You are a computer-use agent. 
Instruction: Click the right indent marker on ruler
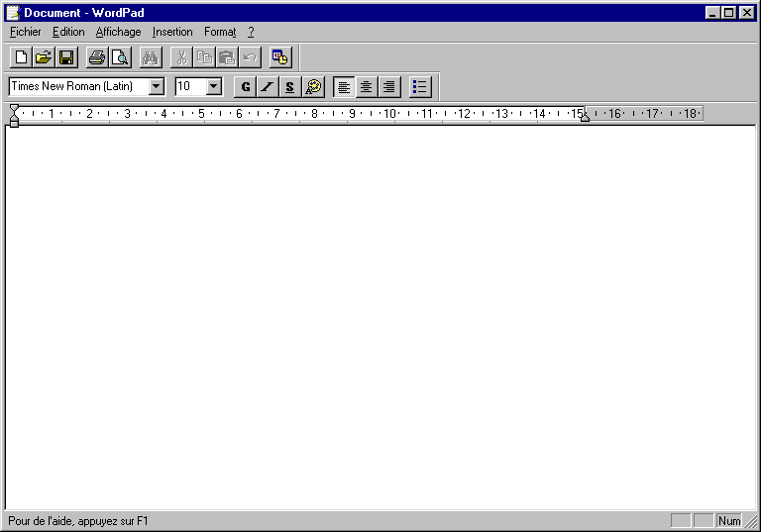(x=586, y=117)
